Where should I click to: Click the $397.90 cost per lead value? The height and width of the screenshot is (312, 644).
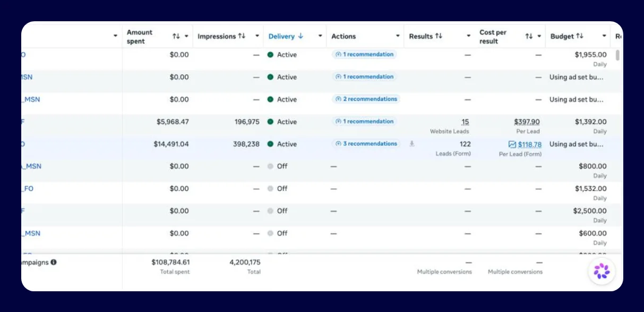[x=527, y=122]
